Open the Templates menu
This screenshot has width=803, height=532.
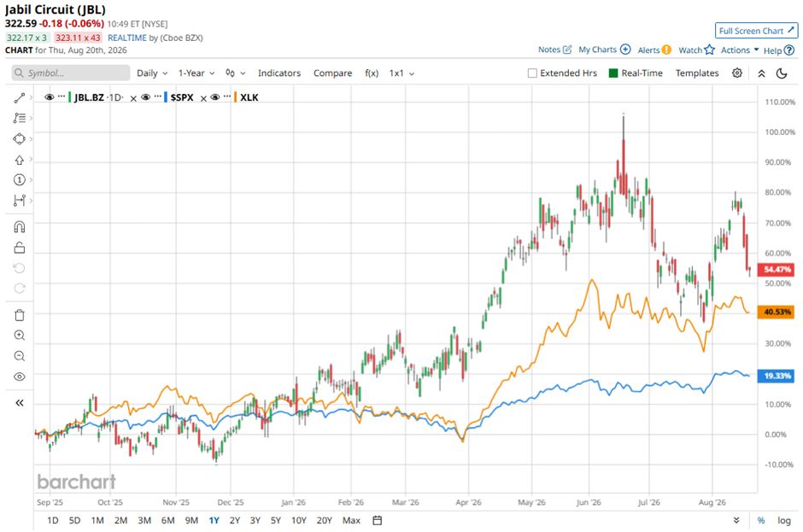[x=697, y=73]
